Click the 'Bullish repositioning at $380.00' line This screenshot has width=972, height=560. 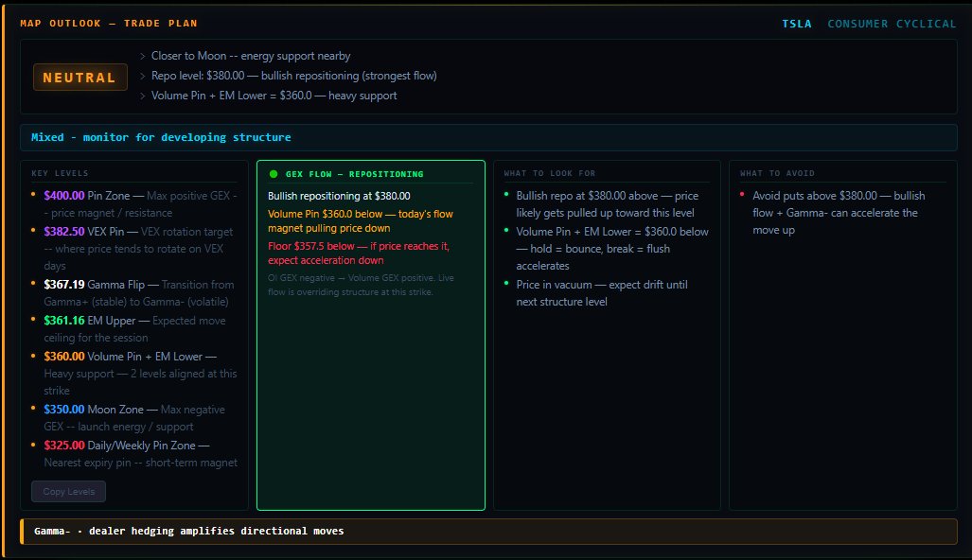[339, 196]
